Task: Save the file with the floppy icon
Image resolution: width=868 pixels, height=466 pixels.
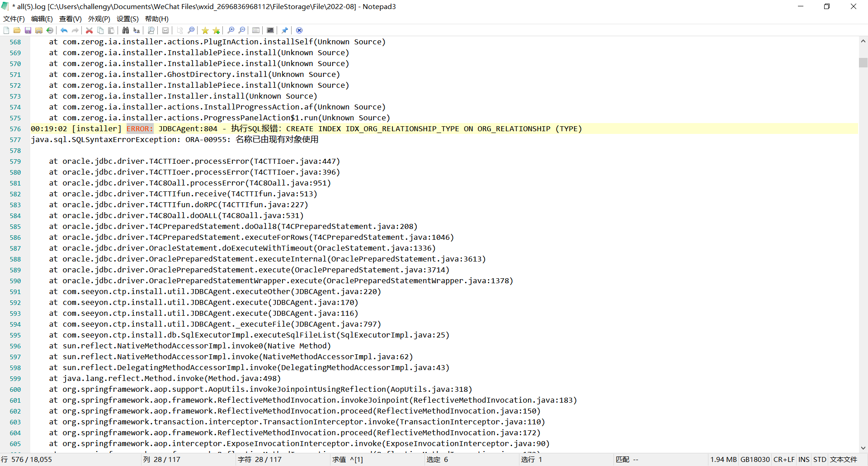Action: coord(28,30)
